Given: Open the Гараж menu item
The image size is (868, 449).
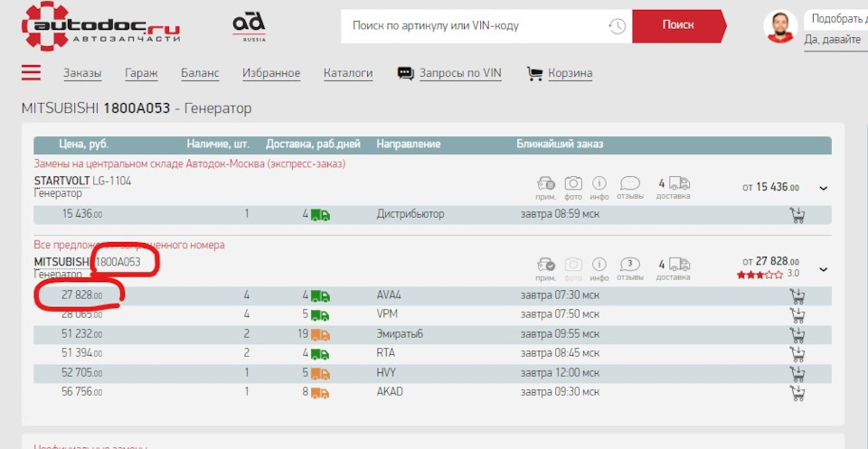Looking at the screenshot, I should point(141,73).
